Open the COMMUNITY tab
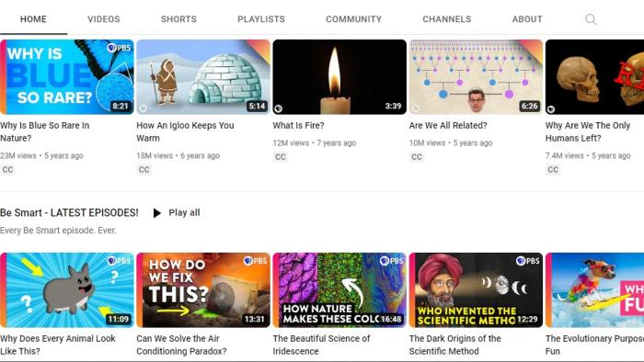This screenshot has width=644, height=362. pyautogui.click(x=353, y=19)
